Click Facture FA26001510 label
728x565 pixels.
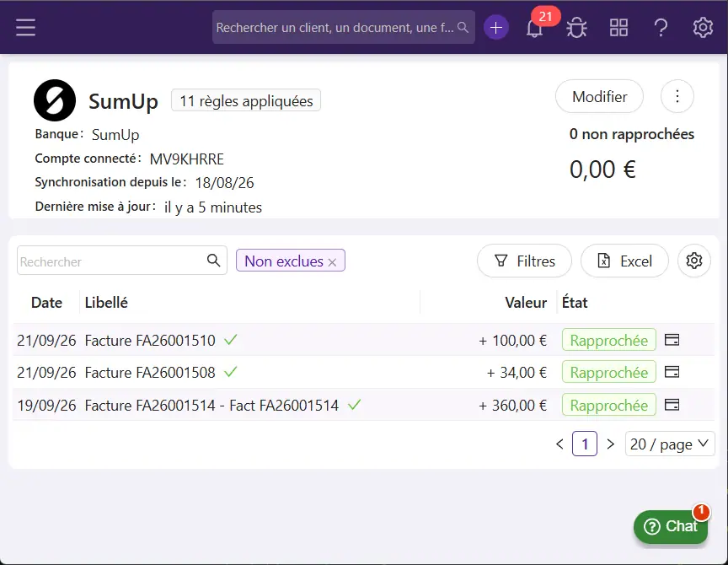pos(150,340)
